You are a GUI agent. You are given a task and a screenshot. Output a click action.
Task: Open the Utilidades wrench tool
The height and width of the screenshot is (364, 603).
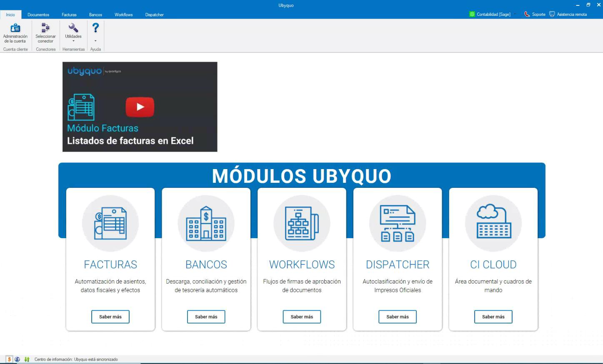[x=73, y=28]
